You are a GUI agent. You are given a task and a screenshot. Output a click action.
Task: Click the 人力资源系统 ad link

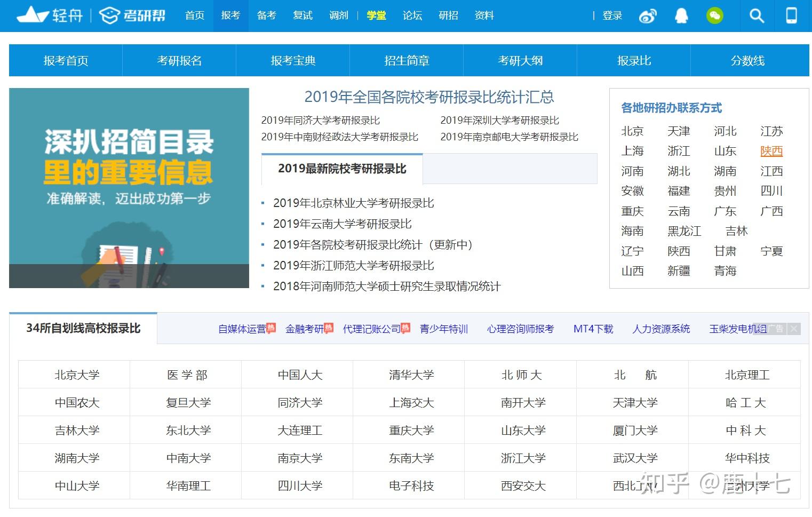coord(661,329)
